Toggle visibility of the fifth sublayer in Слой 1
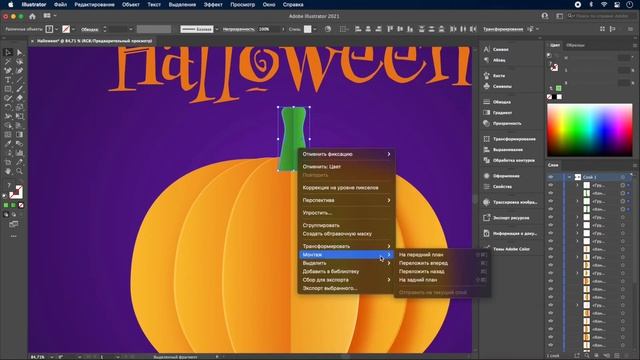Viewport: 640px width, 360px height. 551,217
